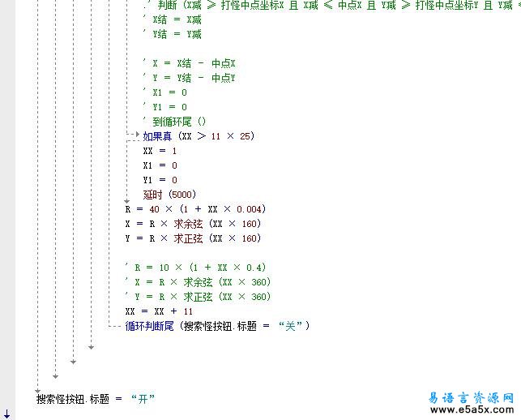Click the 易语言资源网 watermark text
This screenshot has width=521, height=420.
[x=471, y=397]
